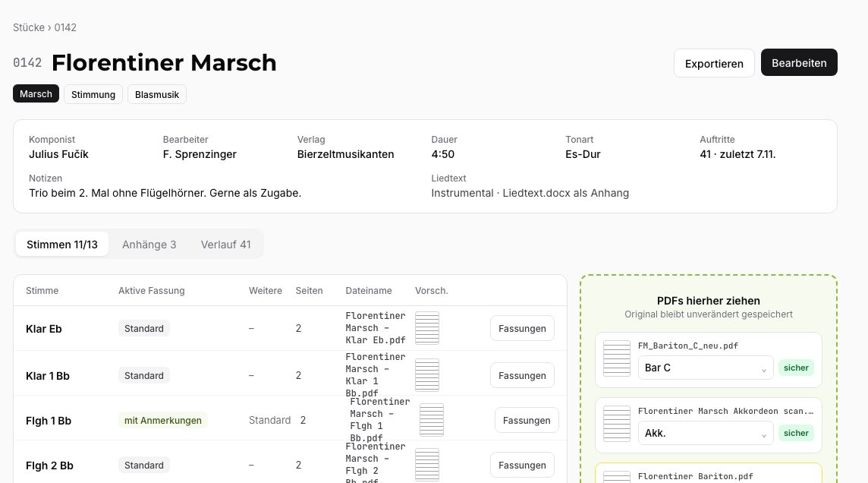Click the file name Florentiner Bariton.pdf
Image resolution: width=868 pixels, height=483 pixels.
[x=696, y=476]
